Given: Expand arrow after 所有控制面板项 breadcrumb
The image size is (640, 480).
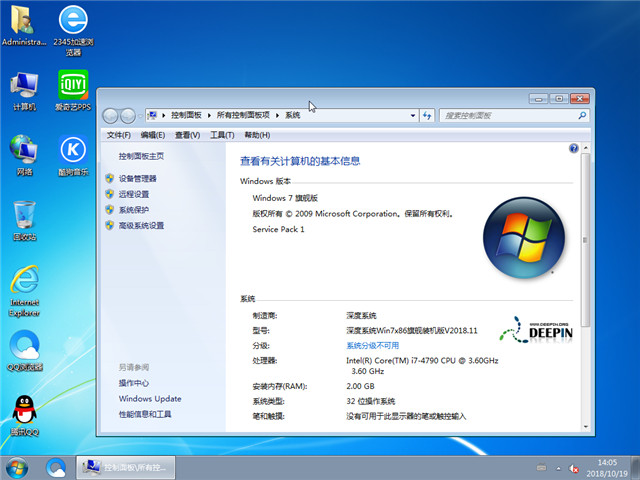Looking at the screenshot, I should [277, 116].
